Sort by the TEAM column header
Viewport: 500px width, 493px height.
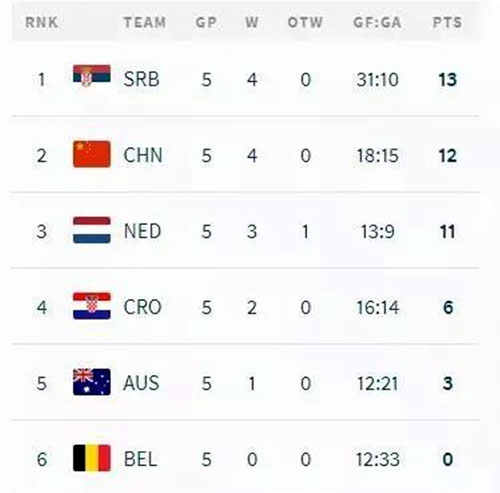pyautogui.click(x=145, y=23)
